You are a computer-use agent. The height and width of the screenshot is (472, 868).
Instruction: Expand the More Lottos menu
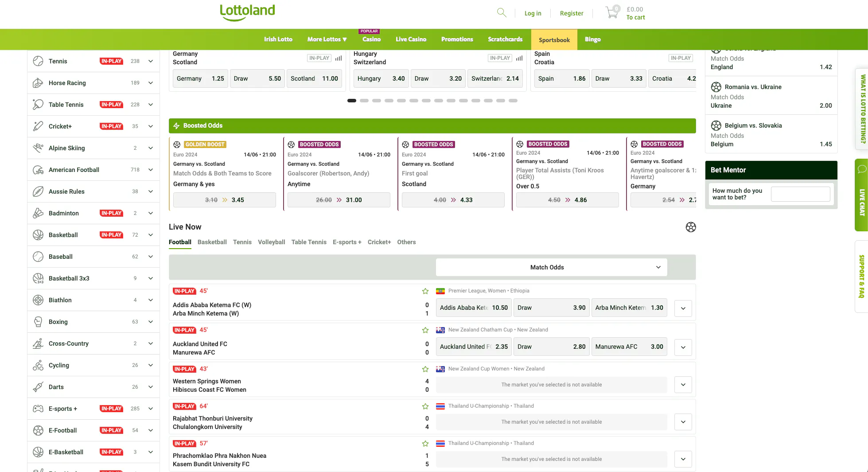(327, 39)
